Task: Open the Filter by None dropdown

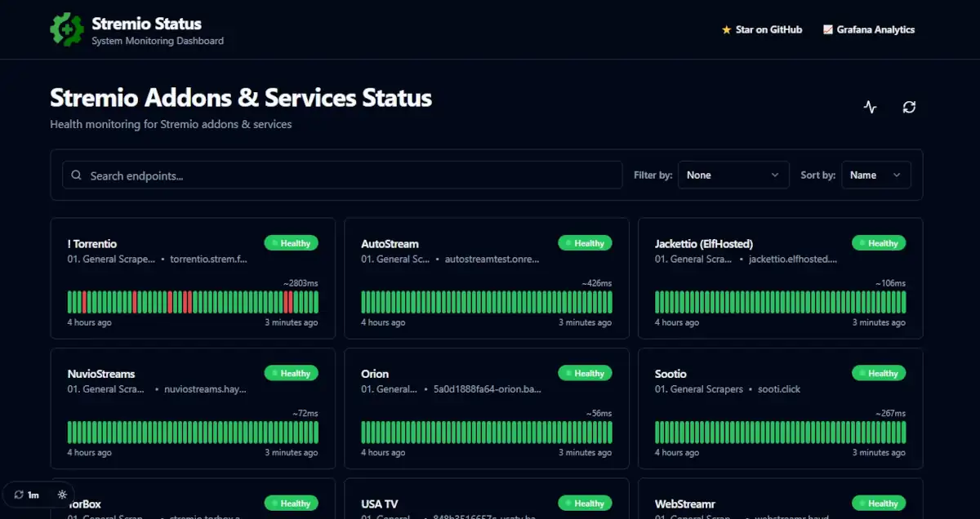Action: click(733, 175)
